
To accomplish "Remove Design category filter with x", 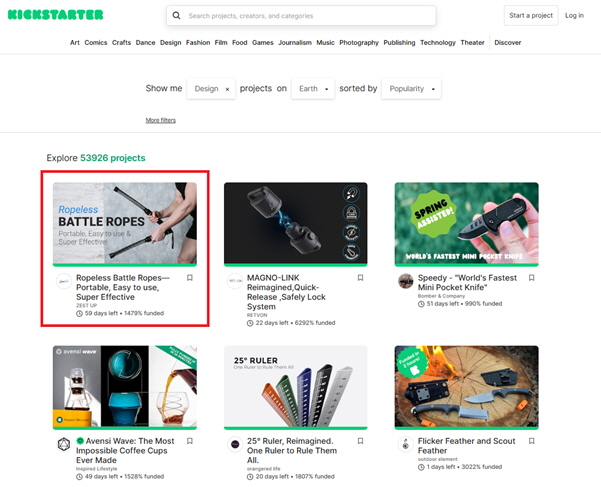I will click(227, 89).
